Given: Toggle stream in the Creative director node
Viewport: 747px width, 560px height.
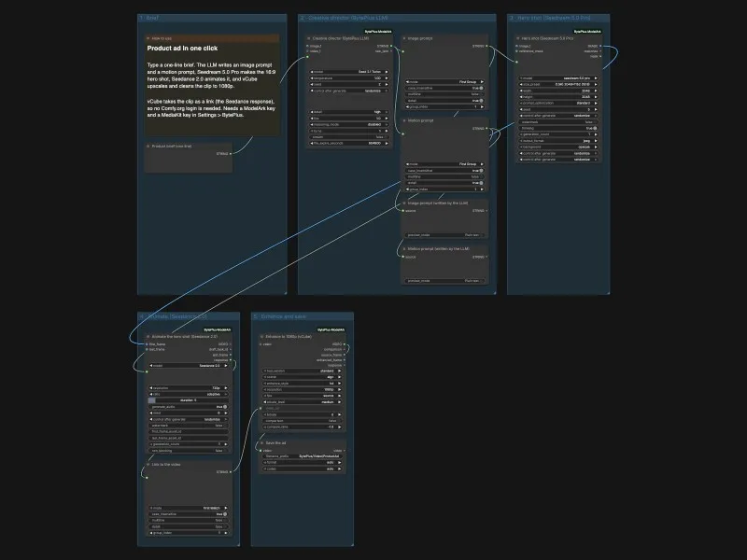Looking at the screenshot, I should click(x=349, y=137).
